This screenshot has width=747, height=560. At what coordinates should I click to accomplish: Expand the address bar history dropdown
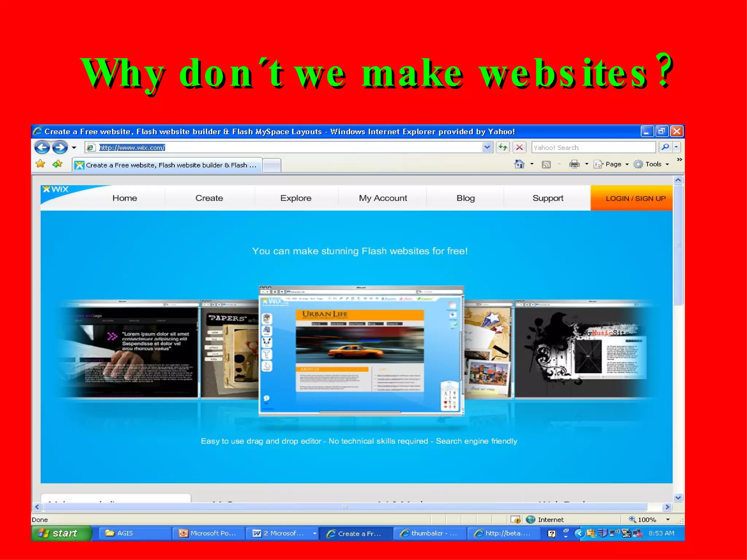(487, 147)
